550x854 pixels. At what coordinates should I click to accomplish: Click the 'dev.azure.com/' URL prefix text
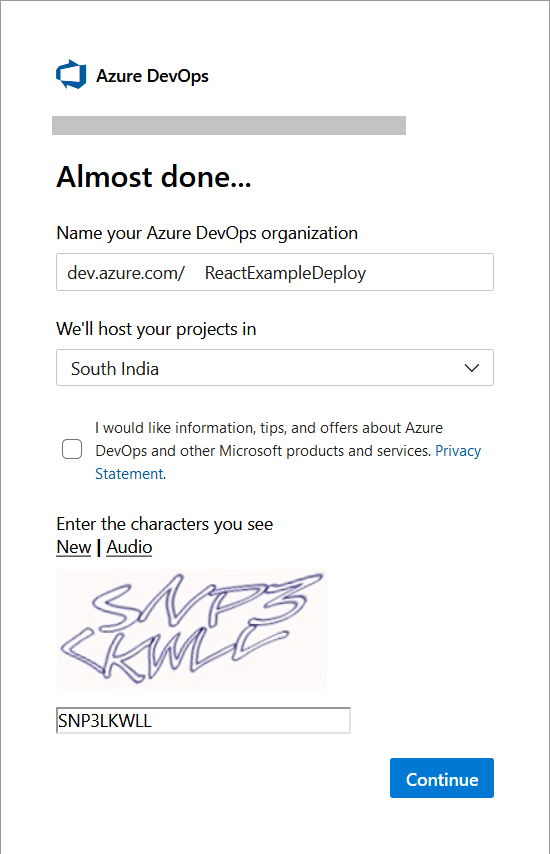[x=126, y=272]
